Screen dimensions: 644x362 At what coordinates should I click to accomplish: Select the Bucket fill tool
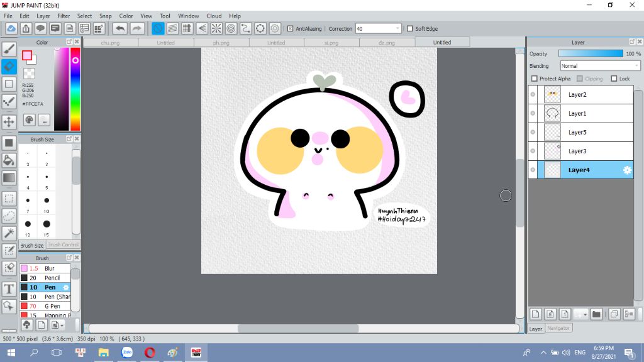point(9,160)
